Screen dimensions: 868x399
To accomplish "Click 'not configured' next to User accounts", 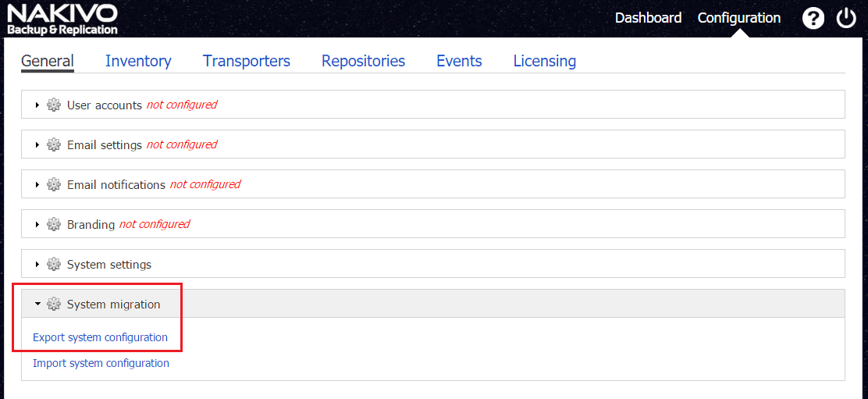I will coord(182,105).
